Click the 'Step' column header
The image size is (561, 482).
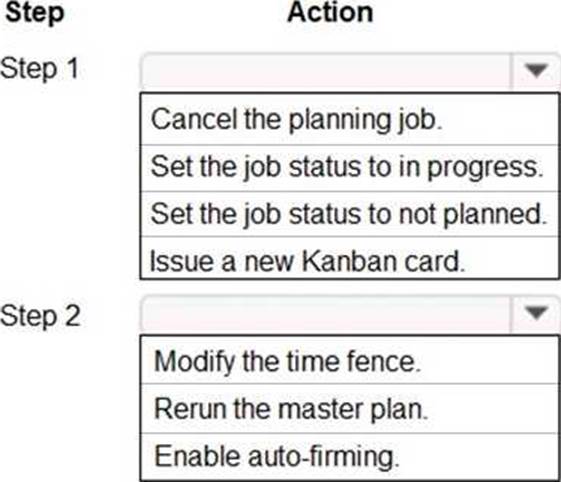click(35, 13)
